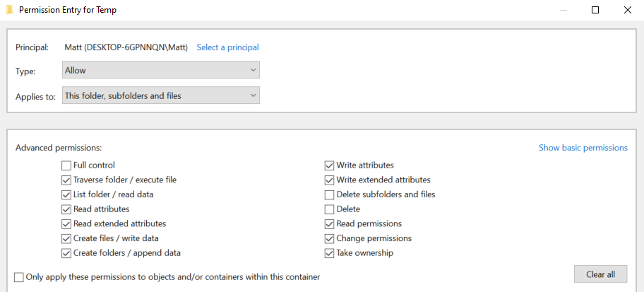The width and height of the screenshot is (644, 292).
Task: Toggle Read attributes permission off
Action: [66, 209]
